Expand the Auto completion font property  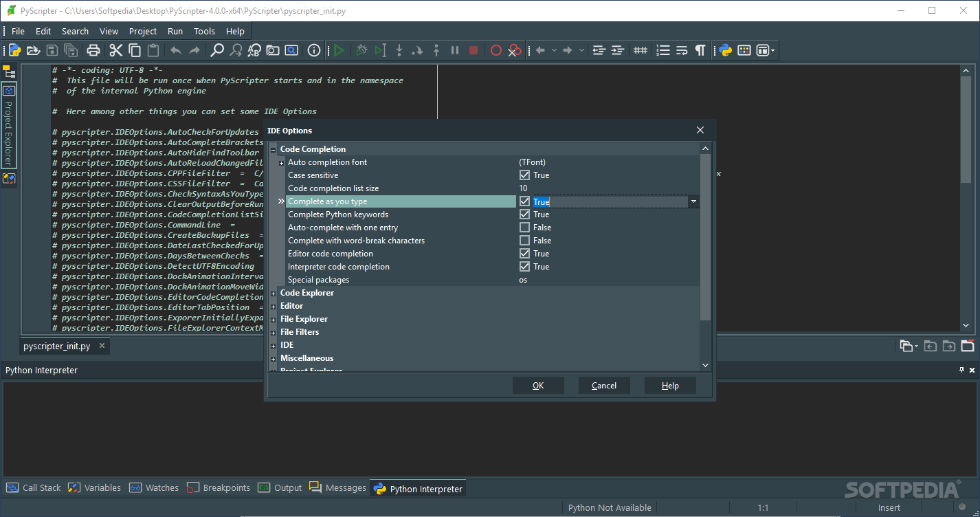(x=282, y=163)
